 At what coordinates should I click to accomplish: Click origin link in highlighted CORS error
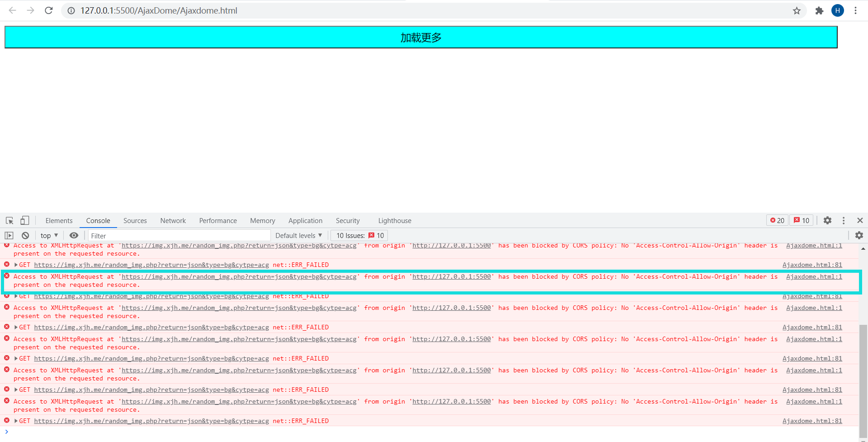click(x=452, y=276)
